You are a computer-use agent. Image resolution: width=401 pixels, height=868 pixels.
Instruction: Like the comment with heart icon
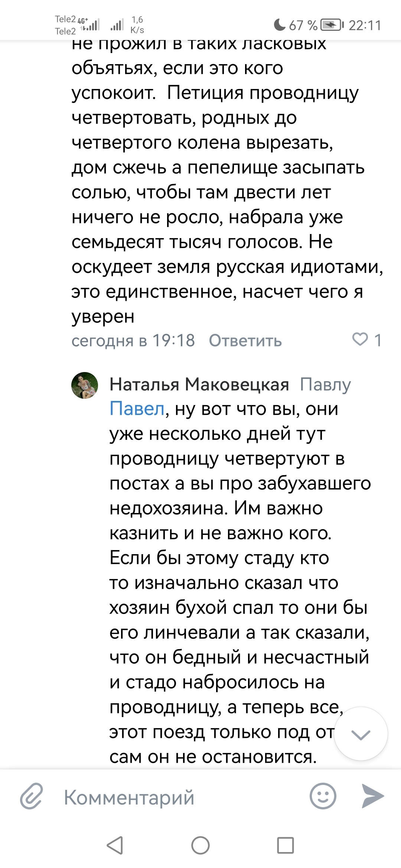pyautogui.click(x=359, y=339)
